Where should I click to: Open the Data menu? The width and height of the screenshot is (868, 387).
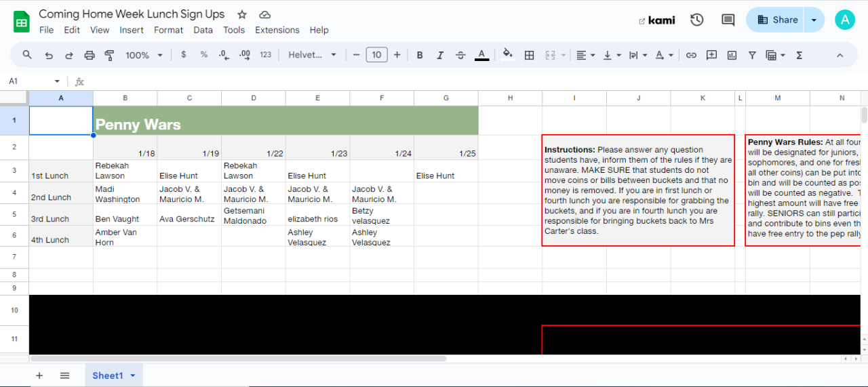(203, 30)
